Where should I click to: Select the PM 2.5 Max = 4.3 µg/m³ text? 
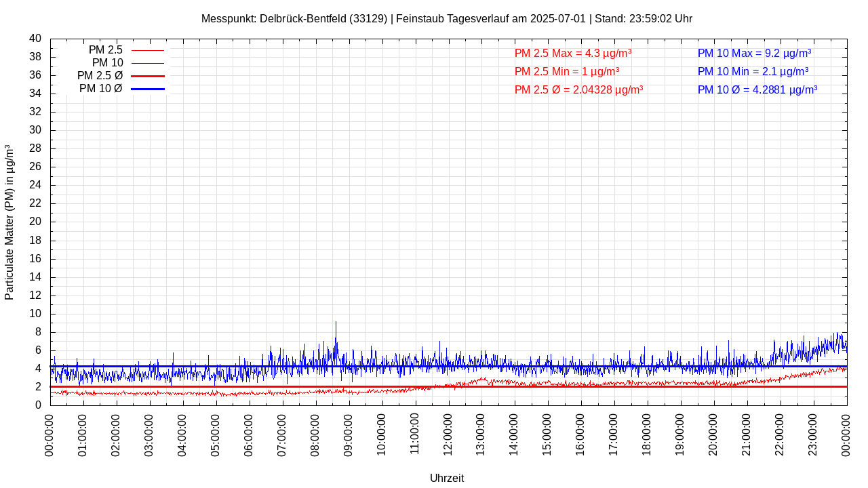click(x=573, y=53)
